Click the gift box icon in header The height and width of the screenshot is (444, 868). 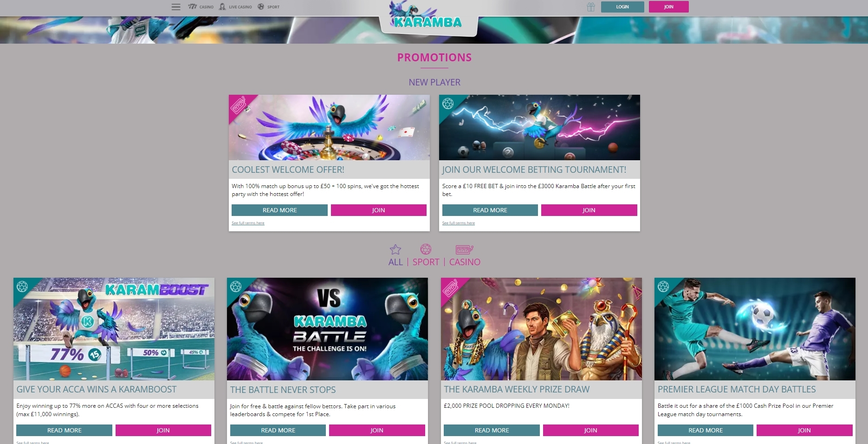[590, 7]
